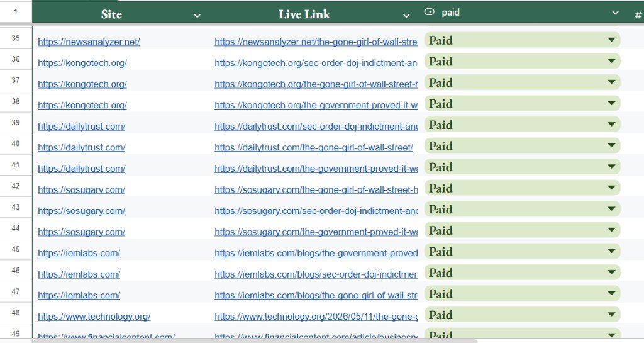Open sosugary.com the-gone-girl-of-wall-street live link
The width and height of the screenshot is (644, 343).
[316, 189]
